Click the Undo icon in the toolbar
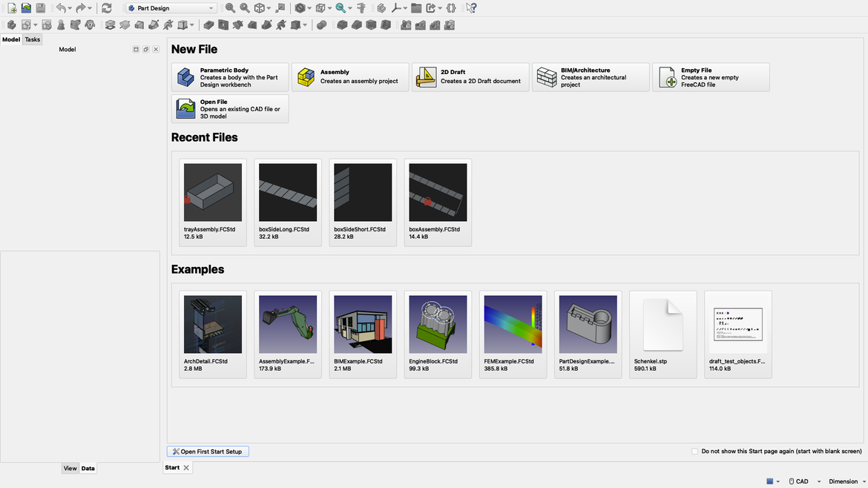This screenshot has width=868, height=488. click(x=62, y=7)
